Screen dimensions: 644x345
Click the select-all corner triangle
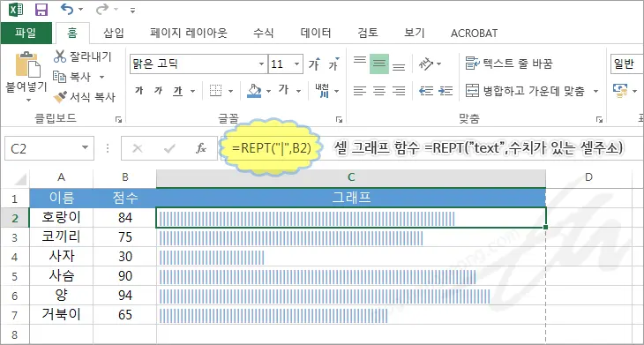click(19, 179)
